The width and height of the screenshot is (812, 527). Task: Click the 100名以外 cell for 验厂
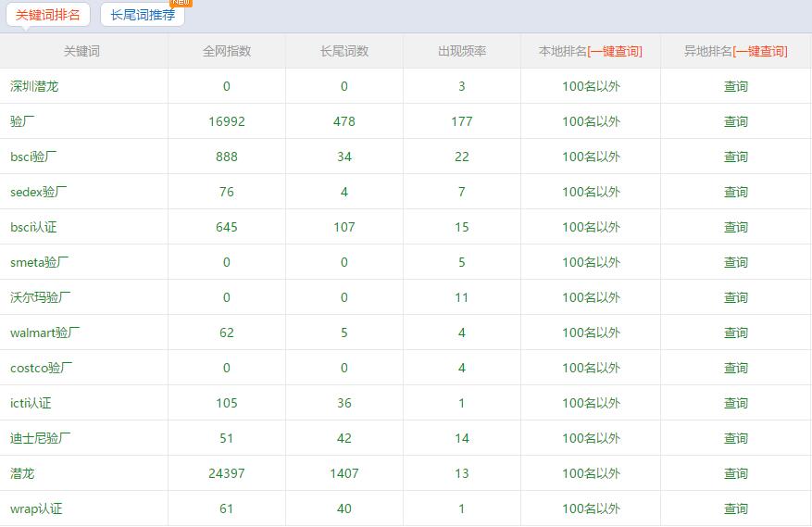(591, 122)
